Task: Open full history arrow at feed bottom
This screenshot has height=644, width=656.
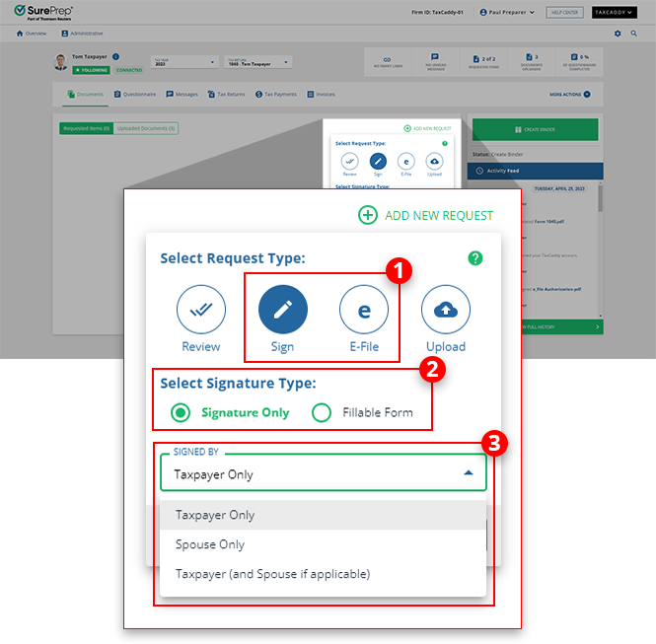Action: [x=597, y=326]
